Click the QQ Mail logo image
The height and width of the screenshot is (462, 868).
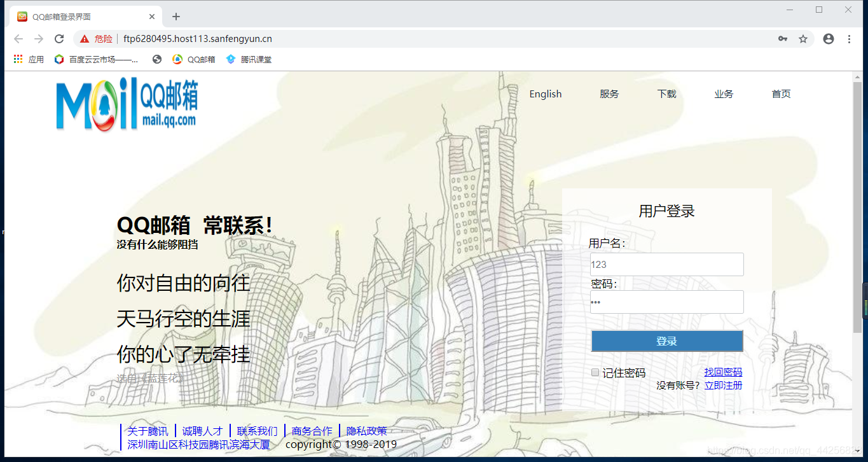[127, 105]
